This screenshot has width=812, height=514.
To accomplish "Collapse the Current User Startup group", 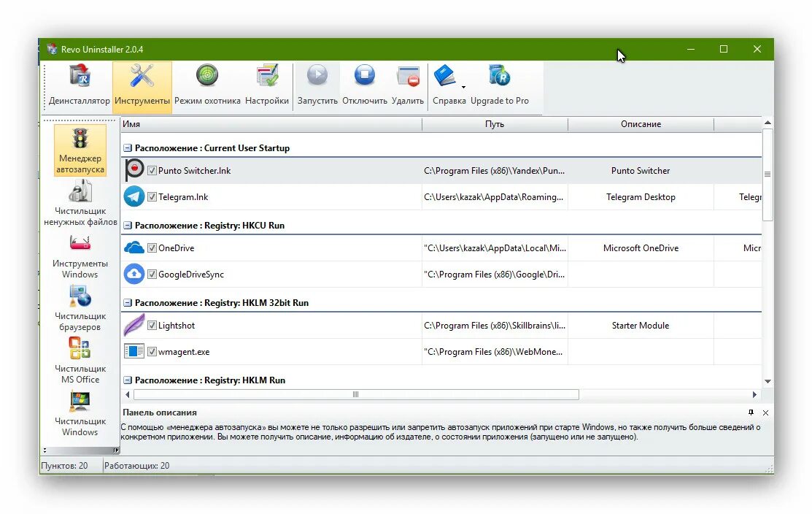I will [x=128, y=148].
